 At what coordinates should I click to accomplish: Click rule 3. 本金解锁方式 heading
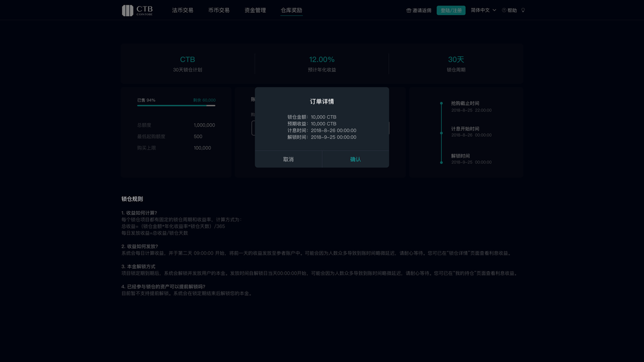coord(138,266)
